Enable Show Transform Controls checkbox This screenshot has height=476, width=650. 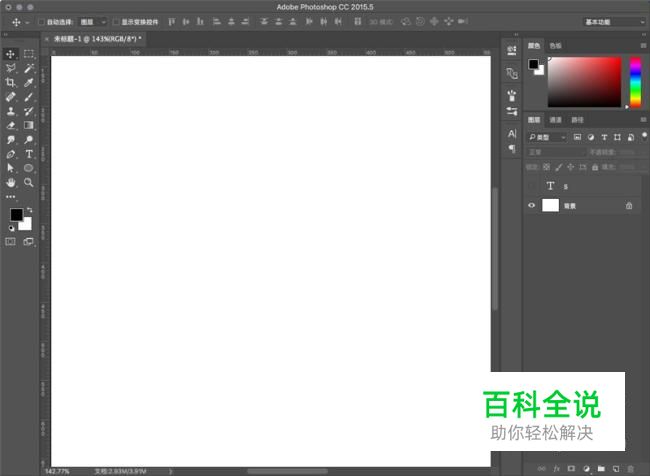(116, 22)
